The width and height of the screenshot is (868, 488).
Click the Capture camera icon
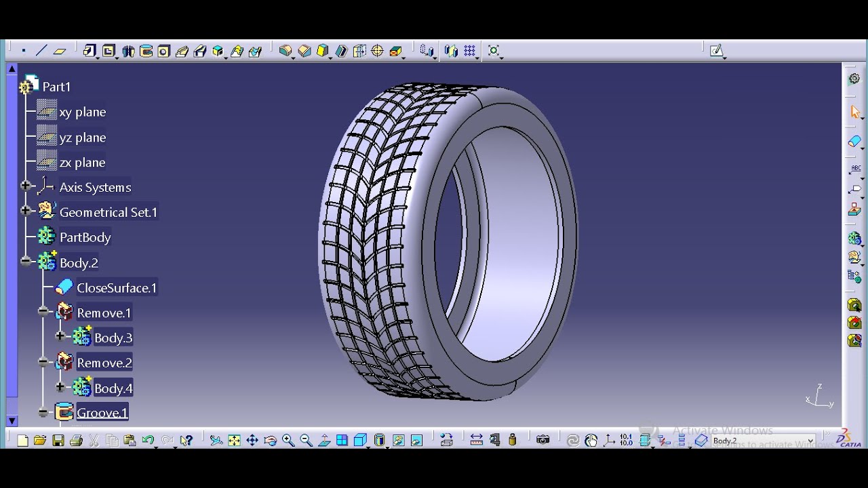542,441
